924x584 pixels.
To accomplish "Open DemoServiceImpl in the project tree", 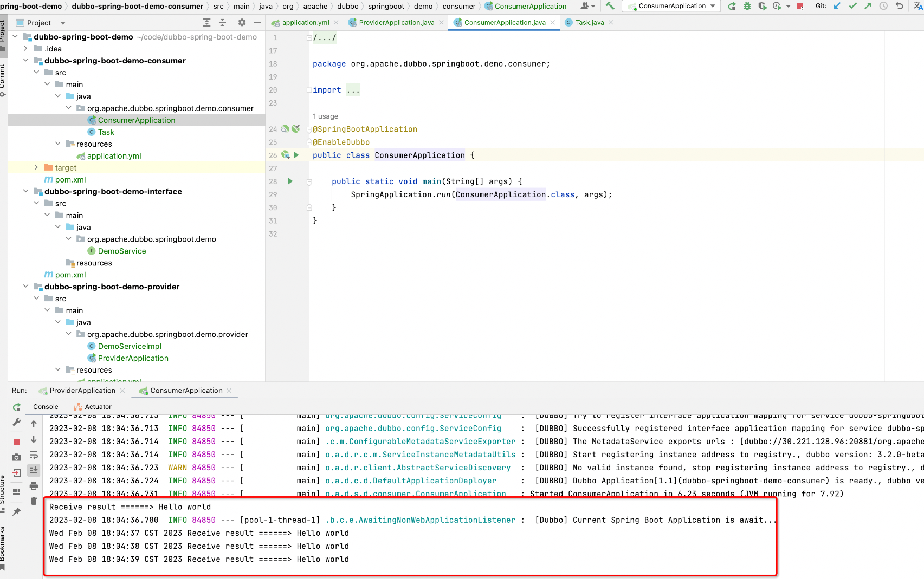I will (x=130, y=346).
